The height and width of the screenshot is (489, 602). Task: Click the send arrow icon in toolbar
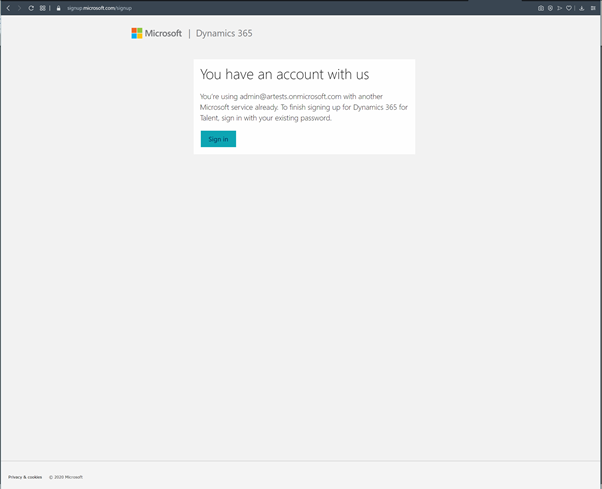(x=560, y=8)
